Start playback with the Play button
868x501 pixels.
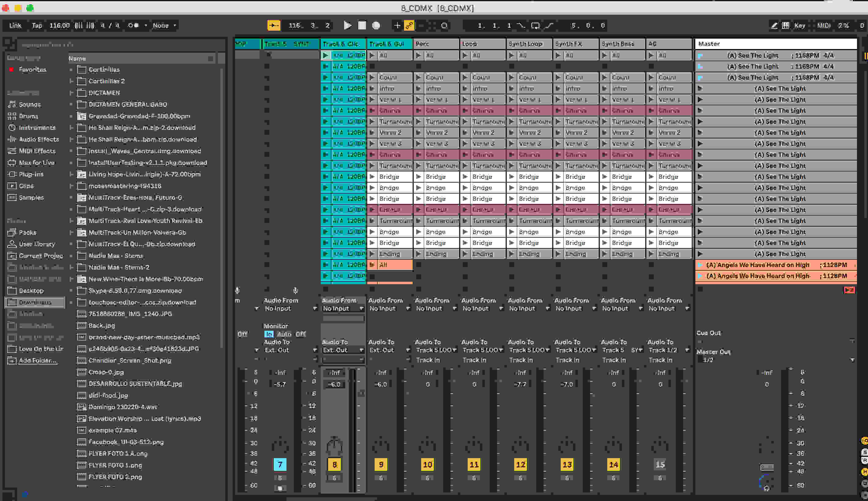tap(347, 25)
